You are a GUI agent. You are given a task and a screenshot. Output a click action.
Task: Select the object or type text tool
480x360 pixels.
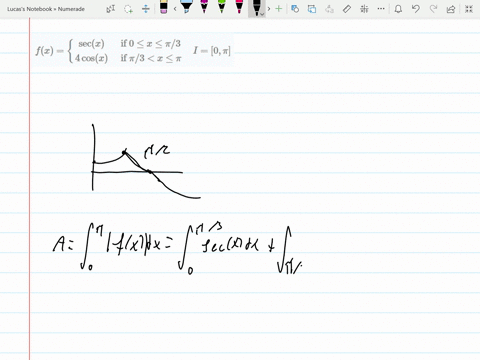pos(111,9)
